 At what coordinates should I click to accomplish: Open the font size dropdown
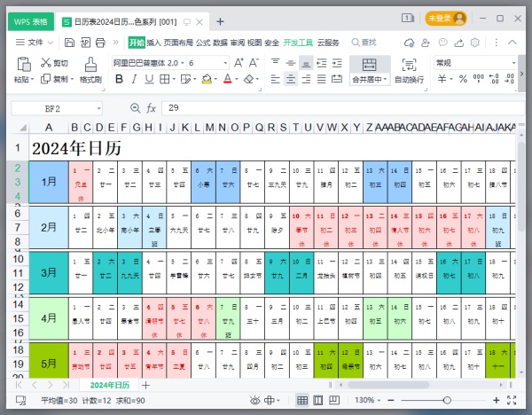click(225, 63)
